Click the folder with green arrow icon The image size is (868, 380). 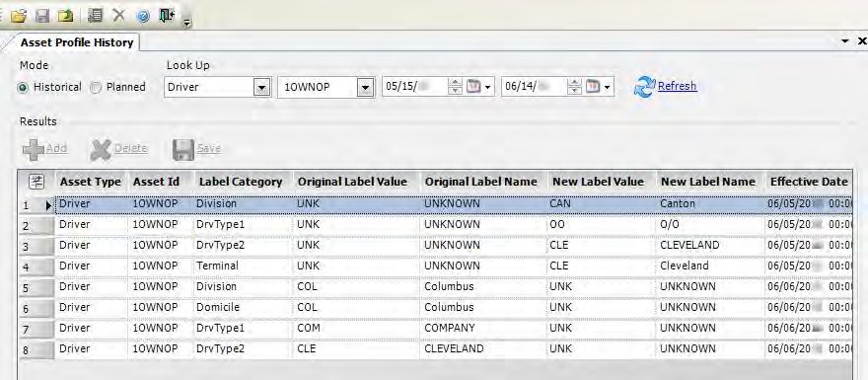(x=66, y=16)
